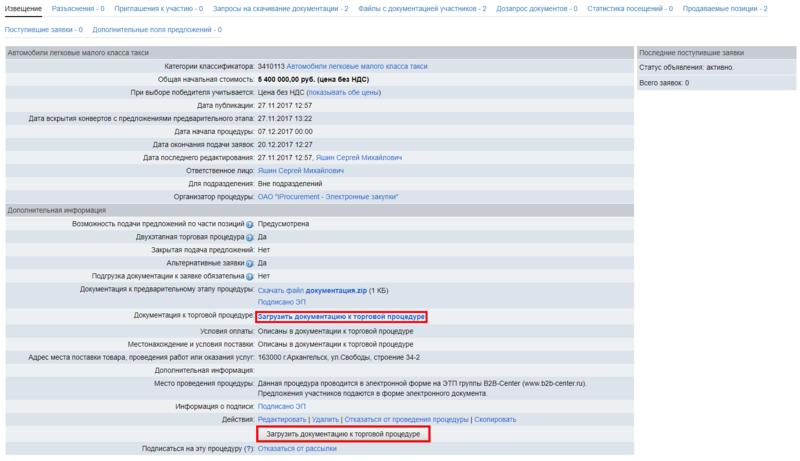Click help icon next to 'Альтернативные заявки'
This screenshot has height=461, width=800.
(249, 263)
